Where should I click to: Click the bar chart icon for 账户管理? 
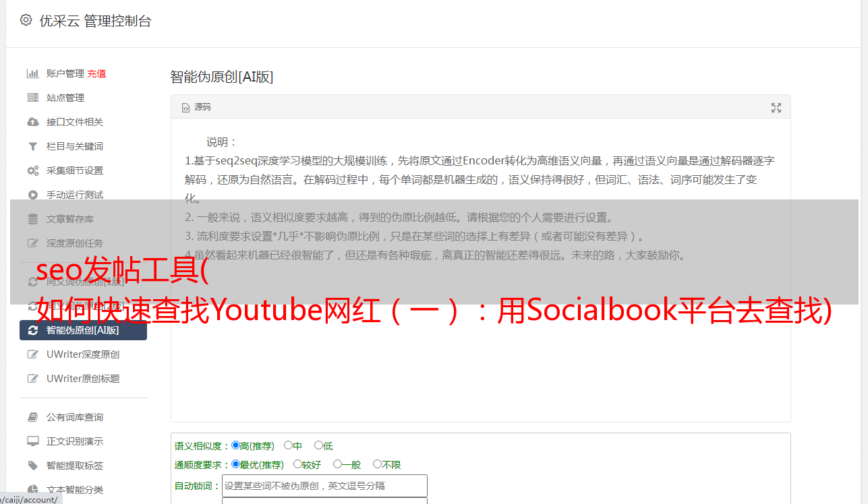coord(32,73)
